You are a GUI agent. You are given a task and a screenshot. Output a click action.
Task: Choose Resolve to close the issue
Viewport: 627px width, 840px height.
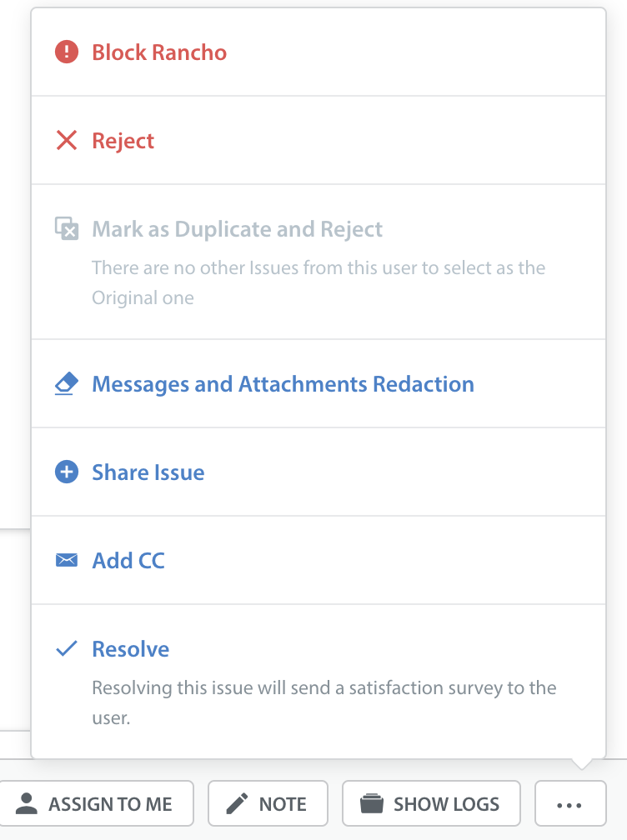(x=319, y=682)
